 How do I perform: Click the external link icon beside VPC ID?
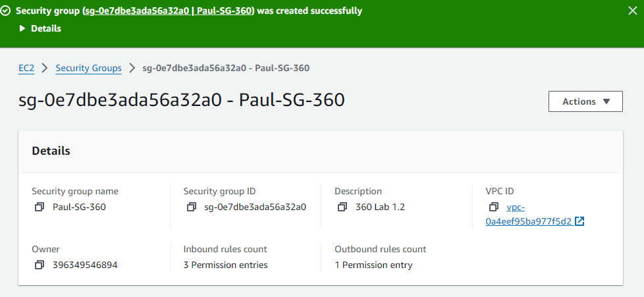coord(579,222)
